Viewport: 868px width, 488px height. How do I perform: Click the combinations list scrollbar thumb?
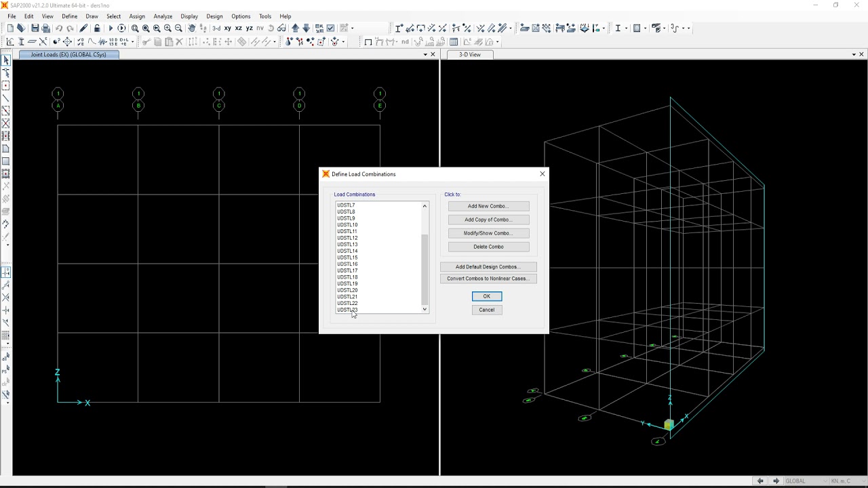pyautogui.click(x=425, y=269)
